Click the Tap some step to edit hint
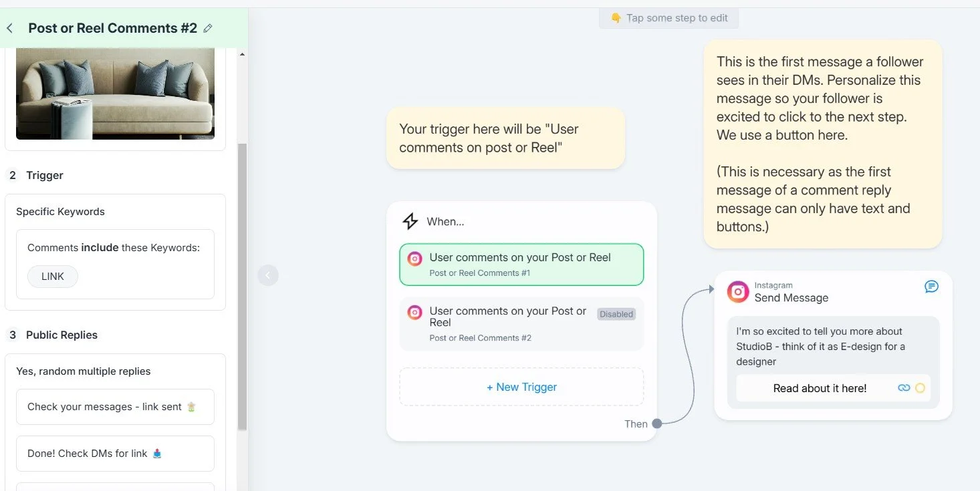Image resolution: width=980 pixels, height=491 pixels. (668, 18)
